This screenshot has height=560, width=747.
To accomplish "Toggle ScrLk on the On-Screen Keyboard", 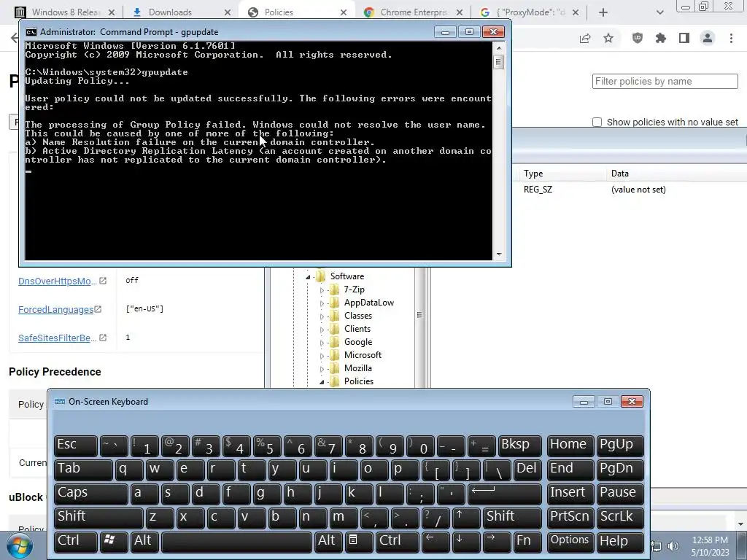I will click(620, 517).
